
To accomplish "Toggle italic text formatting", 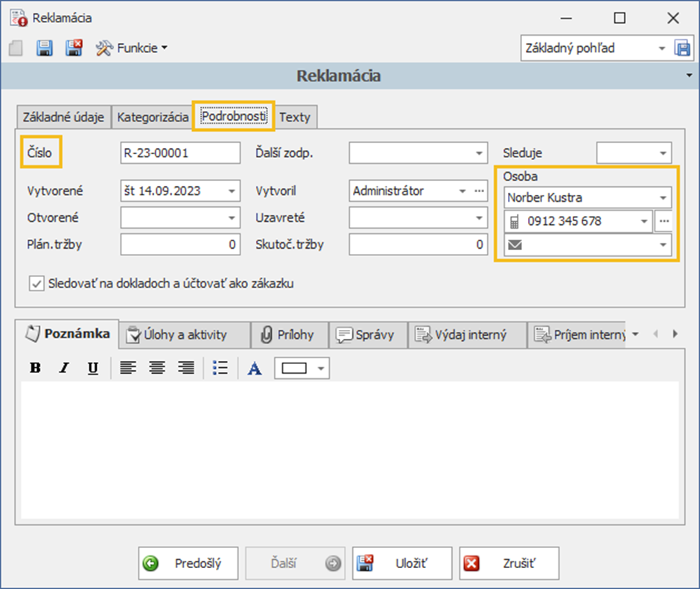I will (64, 369).
